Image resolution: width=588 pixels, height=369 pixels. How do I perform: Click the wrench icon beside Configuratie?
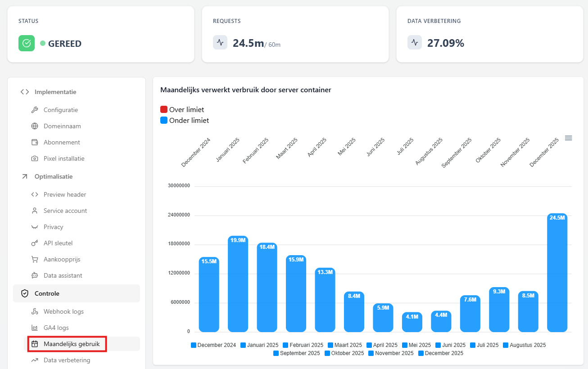(35, 110)
